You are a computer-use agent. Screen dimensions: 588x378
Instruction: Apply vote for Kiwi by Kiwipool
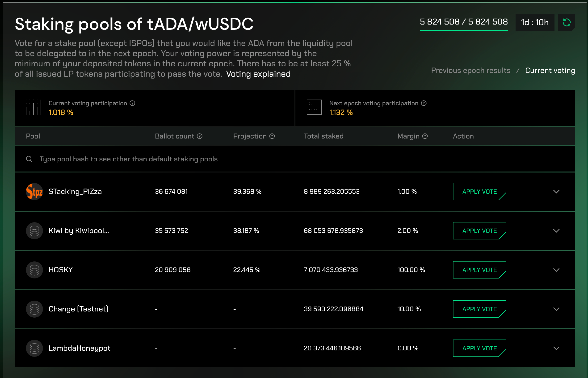[x=479, y=231]
